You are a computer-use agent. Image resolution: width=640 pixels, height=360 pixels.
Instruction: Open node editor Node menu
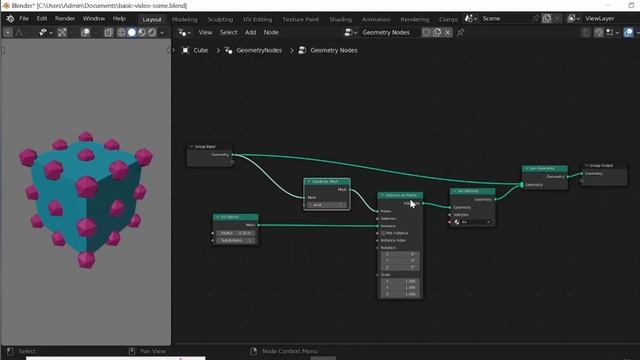click(x=271, y=32)
